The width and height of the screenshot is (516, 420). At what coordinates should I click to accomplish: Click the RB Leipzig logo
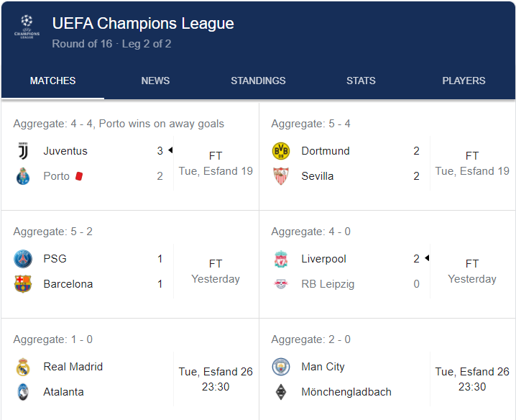pyautogui.click(x=281, y=284)
